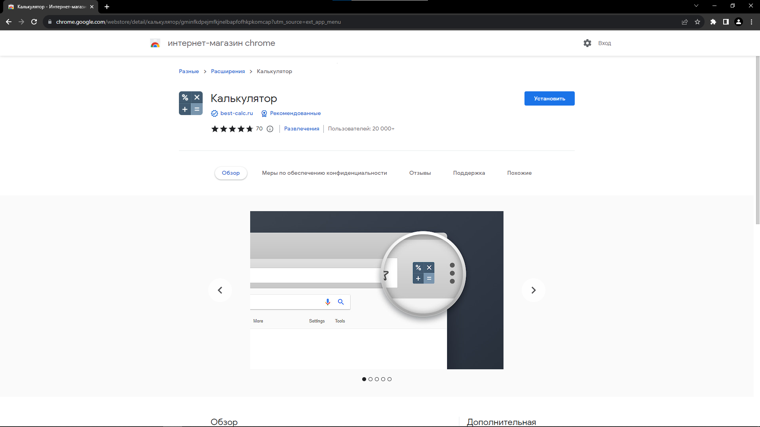
Task: Click the page vertical scrollbar
Action: click(758, 141)
